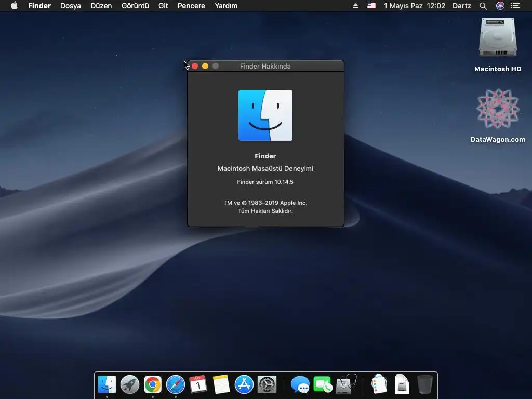The width and height of the screenshot is (532, 399).
Task: Click the Tüm Hakları Saklıdır text
Action: point(265,211)
